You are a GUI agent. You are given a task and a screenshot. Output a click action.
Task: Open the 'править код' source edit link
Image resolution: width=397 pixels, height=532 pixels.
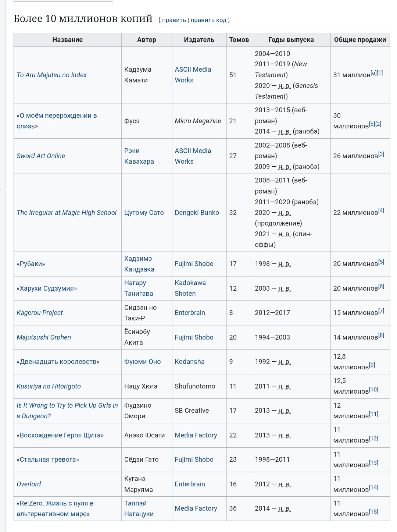click(208, 20)
